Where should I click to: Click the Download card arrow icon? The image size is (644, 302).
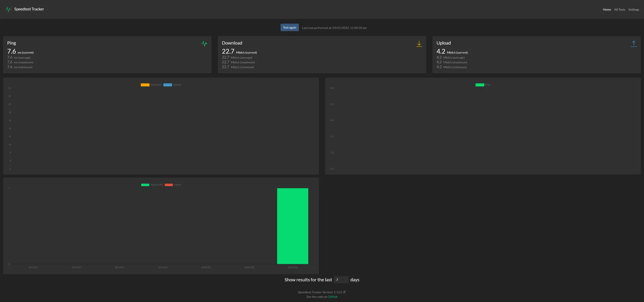click(x=419, y=44)
